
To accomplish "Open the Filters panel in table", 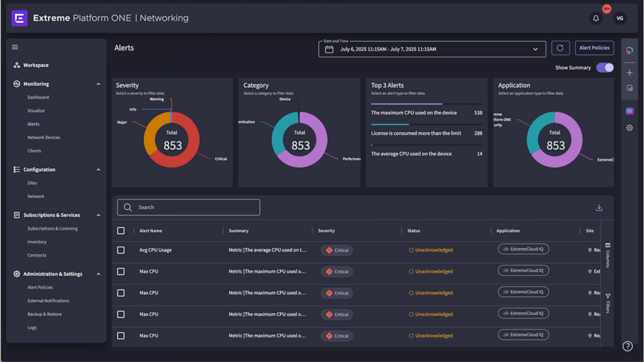I will (608, 303).
